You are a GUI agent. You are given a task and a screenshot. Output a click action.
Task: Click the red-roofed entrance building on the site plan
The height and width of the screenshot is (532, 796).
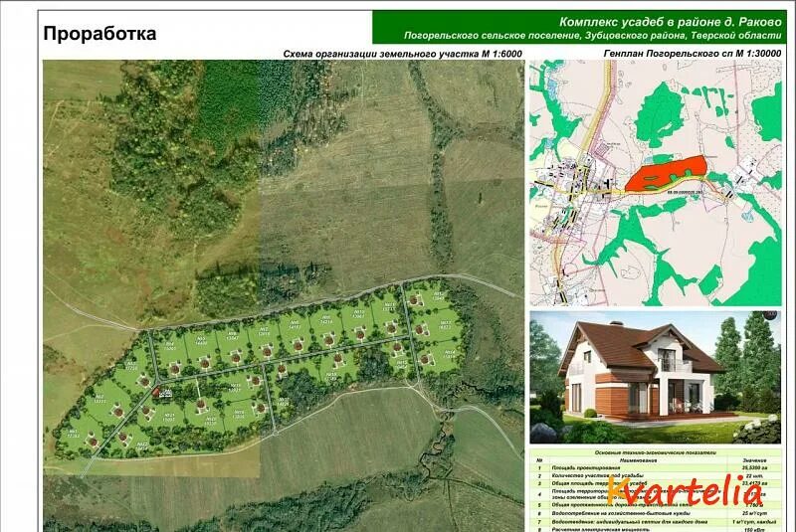coord(156,391)
